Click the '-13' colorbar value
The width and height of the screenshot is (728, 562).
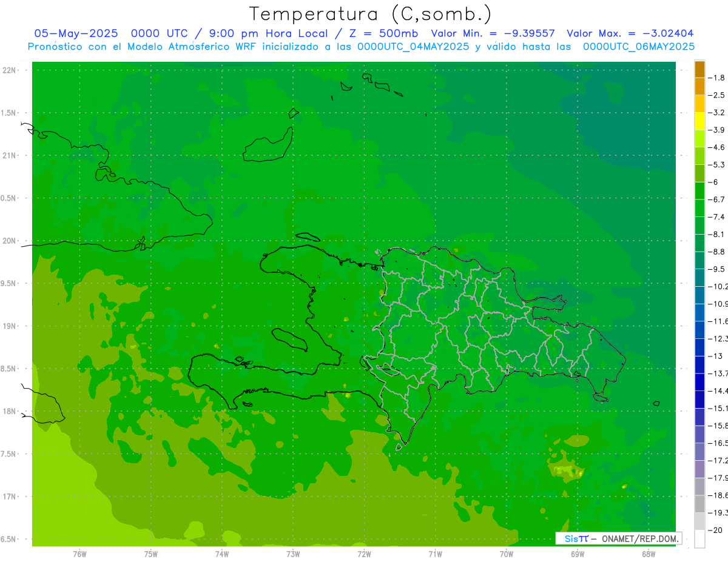(x=716, y=356)
